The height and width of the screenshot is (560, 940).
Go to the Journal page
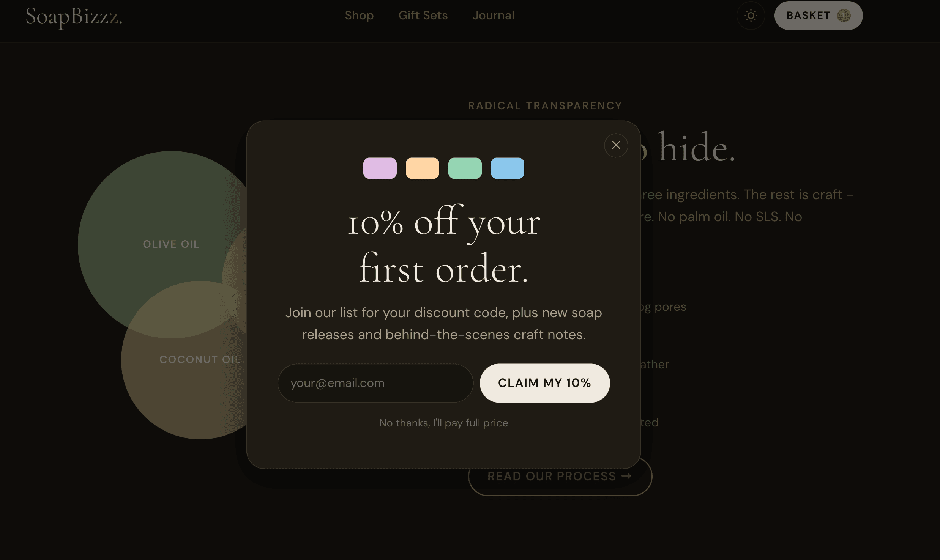tap(493, 16)
